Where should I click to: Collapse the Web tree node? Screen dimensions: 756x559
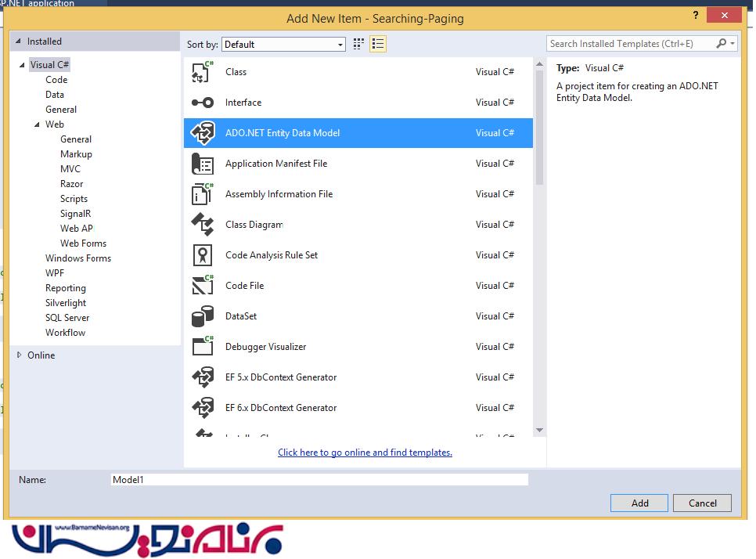click(37, 124)
